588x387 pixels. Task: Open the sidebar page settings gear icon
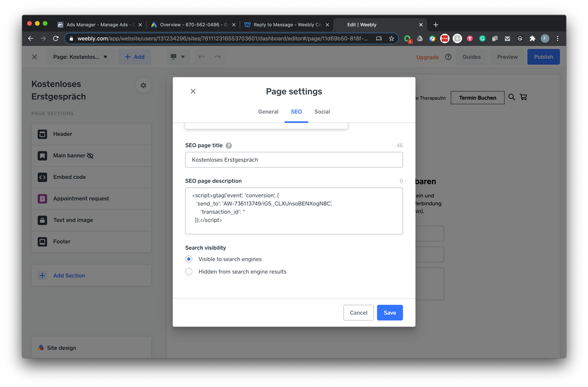tap(142, 85)
